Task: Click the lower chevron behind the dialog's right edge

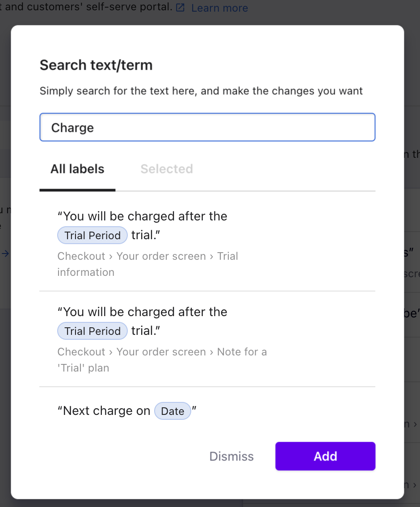Action: (x=415, y=485)
